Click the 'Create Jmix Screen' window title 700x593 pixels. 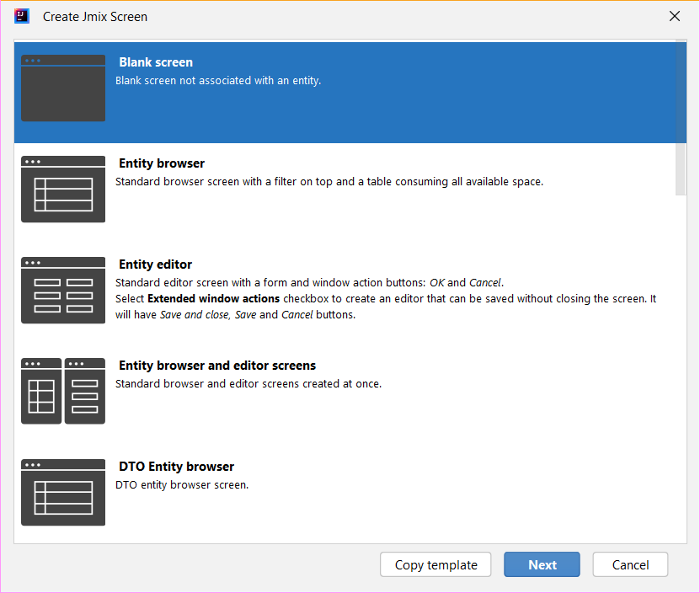tap(95, 17)
